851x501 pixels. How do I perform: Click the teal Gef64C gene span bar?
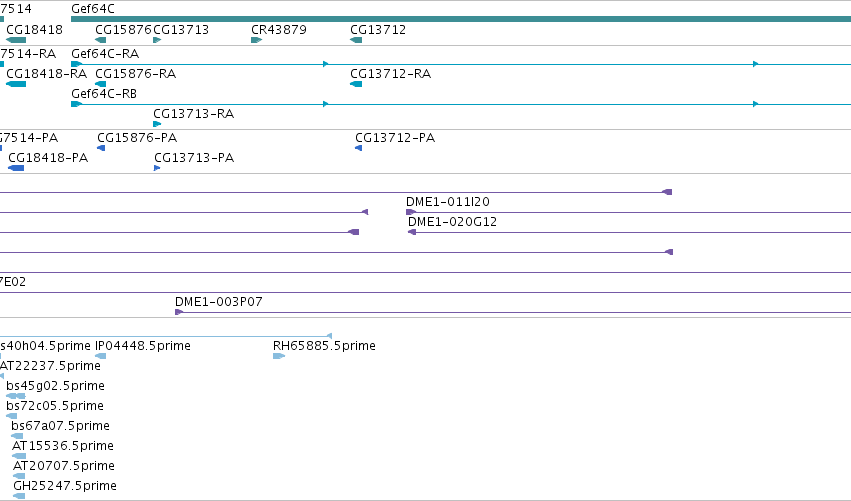click(461, 19)
